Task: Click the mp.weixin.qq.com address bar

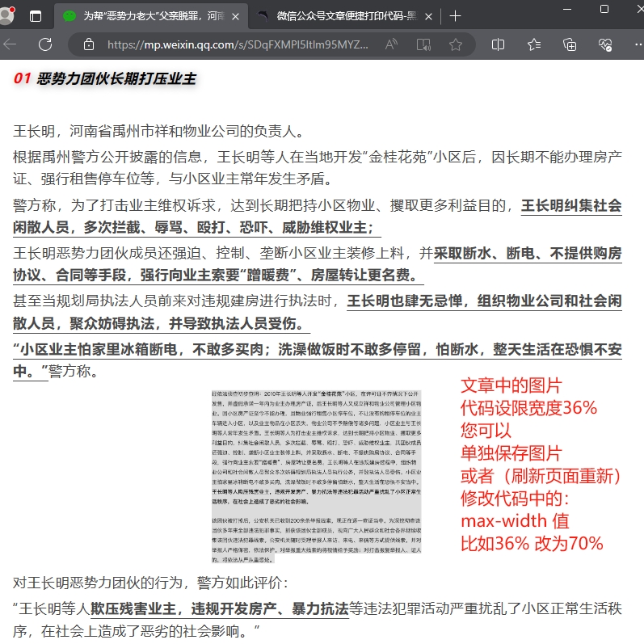Action: point(238,44)
